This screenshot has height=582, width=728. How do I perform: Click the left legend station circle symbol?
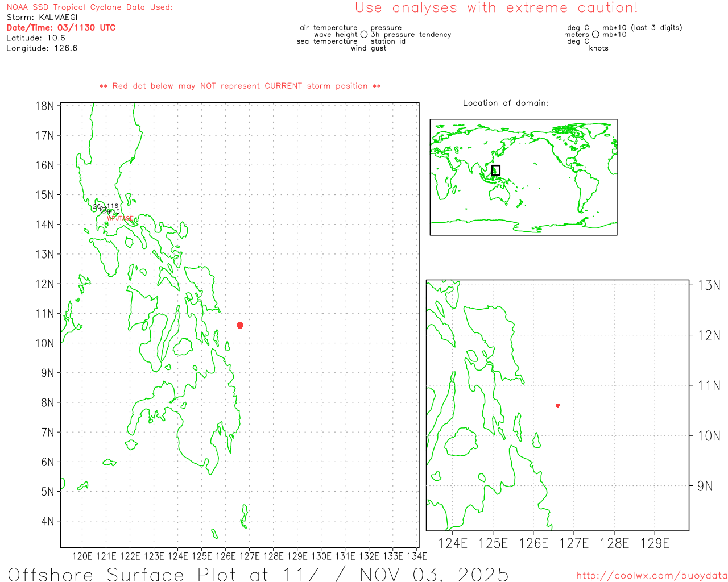364,35
